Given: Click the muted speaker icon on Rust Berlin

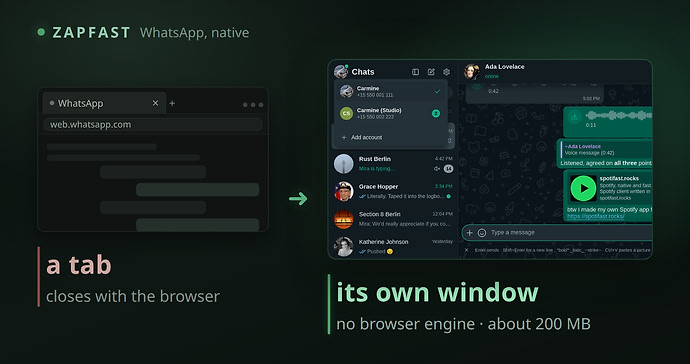Looking at the screenshot, I should (437, 169).
